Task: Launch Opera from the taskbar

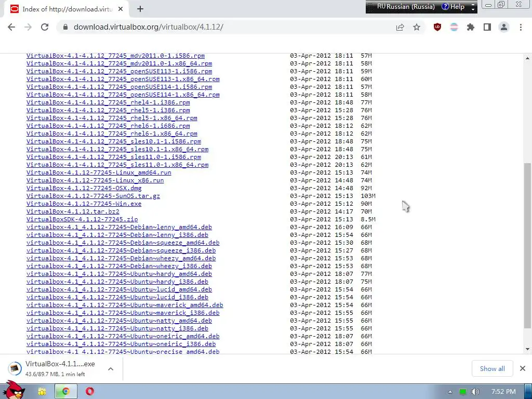Action: 89,392
